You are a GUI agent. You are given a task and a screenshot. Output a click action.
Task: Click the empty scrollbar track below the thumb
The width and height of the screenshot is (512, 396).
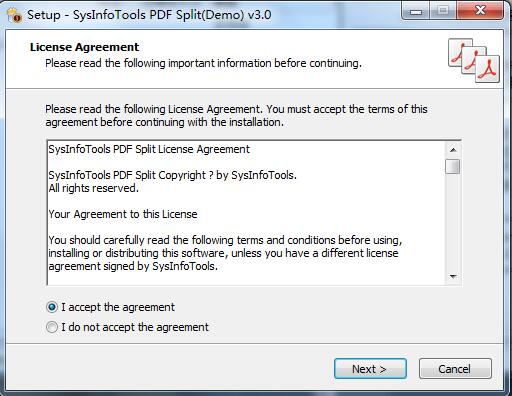coord(453,222)
